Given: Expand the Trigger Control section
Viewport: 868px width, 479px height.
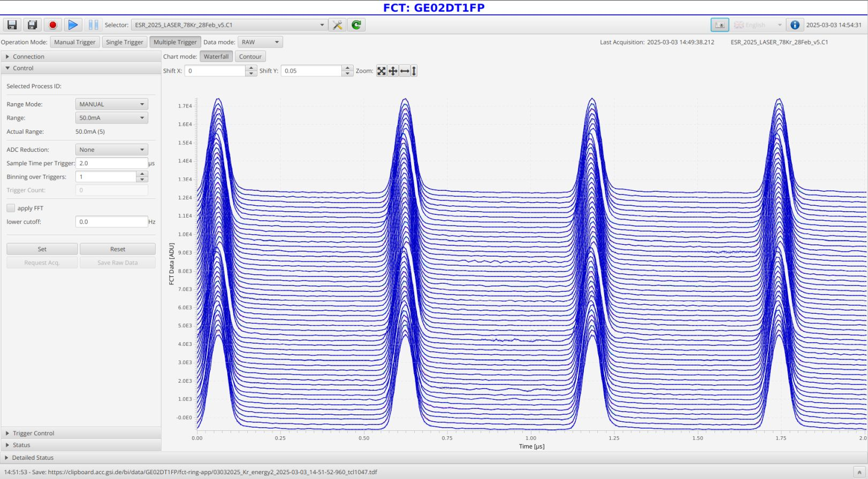Looking at the screenshot, I should click(x=80, y=433).
